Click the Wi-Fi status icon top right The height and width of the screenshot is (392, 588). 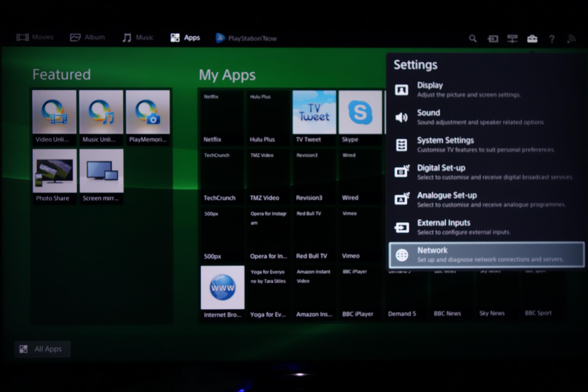pyautogui.click(x=571, y=39)
